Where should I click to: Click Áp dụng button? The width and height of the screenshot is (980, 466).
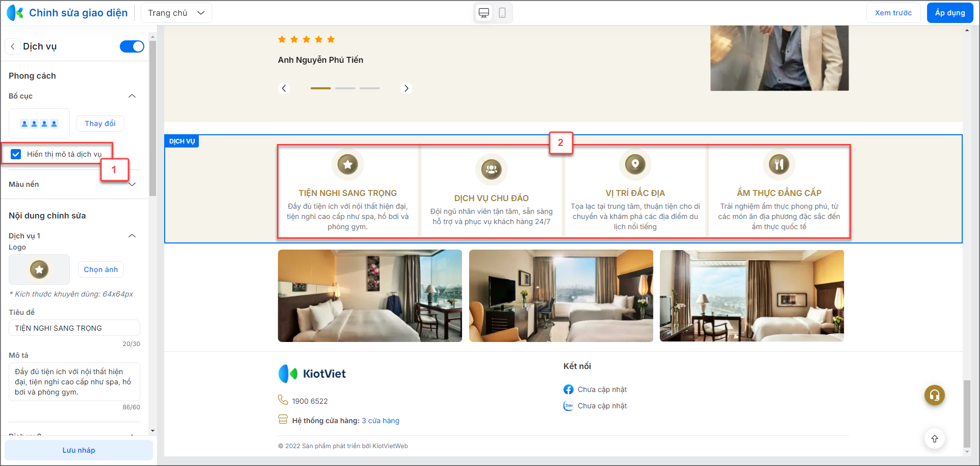click(x=950, y=13)
